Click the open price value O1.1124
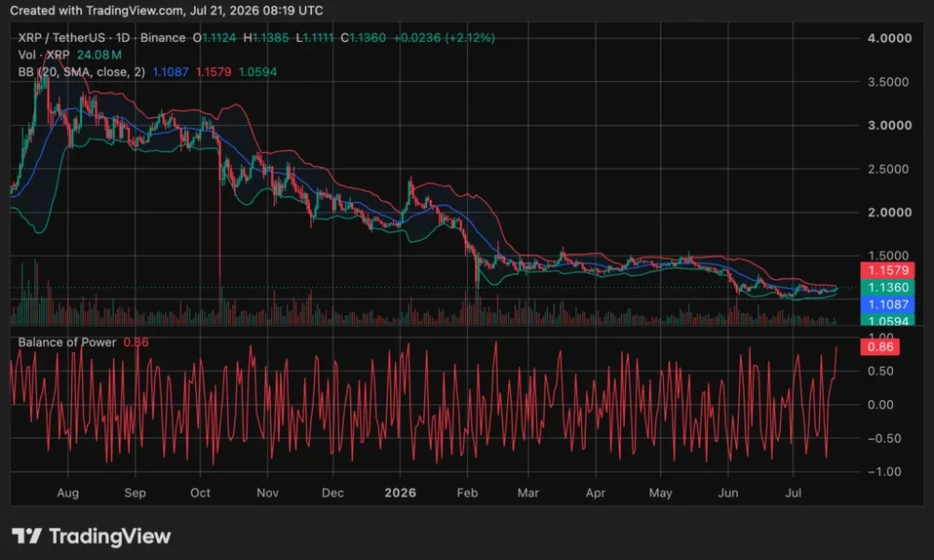934x560 pixels. click(214, 37)
